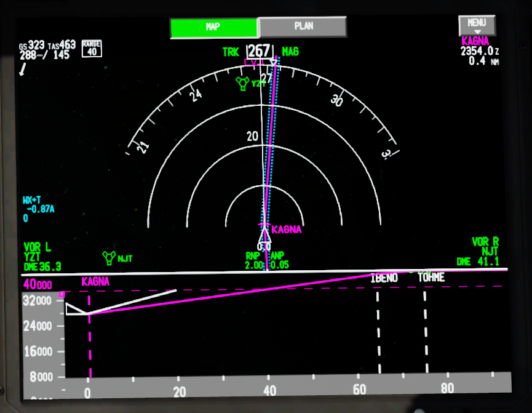
Task: Click the 32000 altitude scale mark
Action: 37,300
